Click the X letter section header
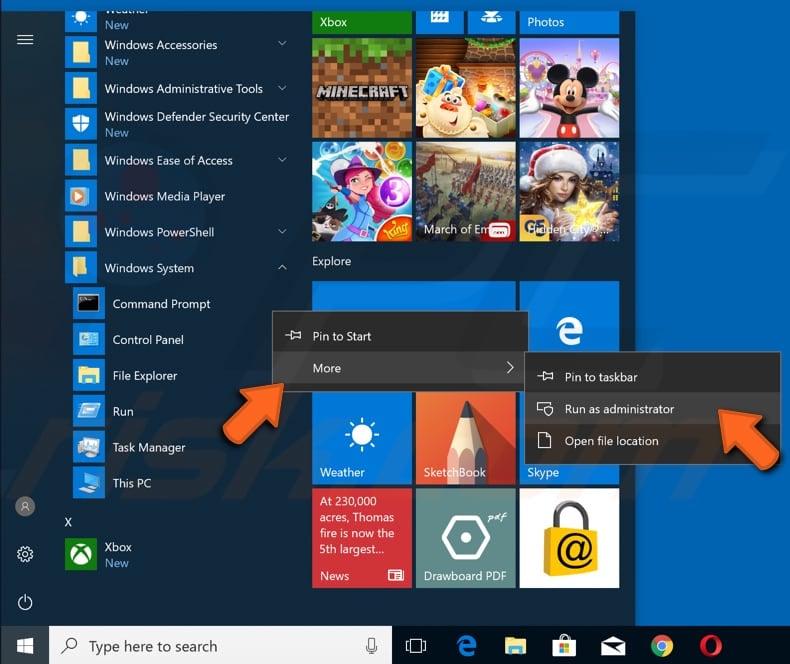790x664 pixels. tap(68, 522)
